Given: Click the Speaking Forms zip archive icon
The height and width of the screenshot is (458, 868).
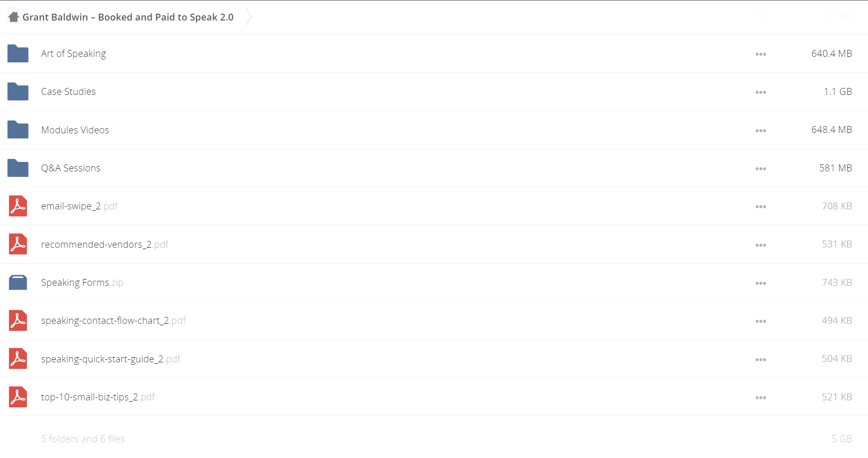Looking at the screenshot, I should (x=18, y=282).
